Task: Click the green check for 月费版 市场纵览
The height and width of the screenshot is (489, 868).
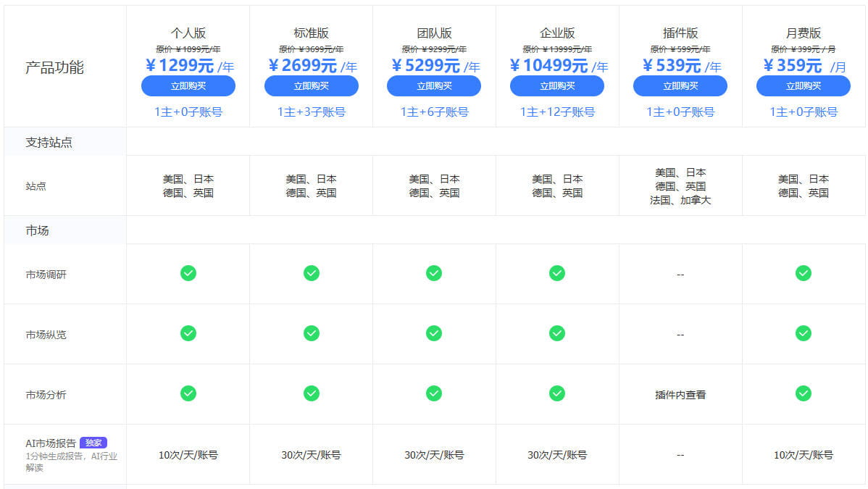Action: coord(803,334)
